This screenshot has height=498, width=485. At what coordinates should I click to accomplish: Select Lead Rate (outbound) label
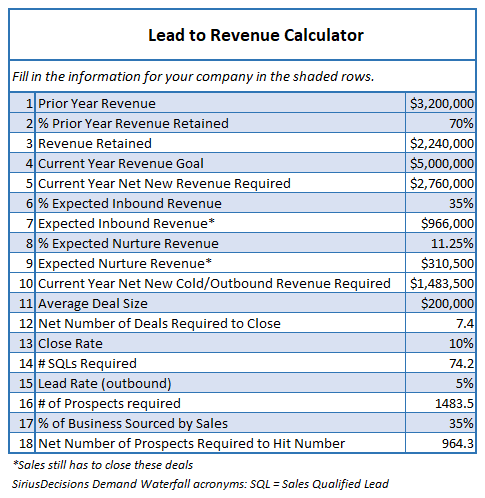pos(105,383)
